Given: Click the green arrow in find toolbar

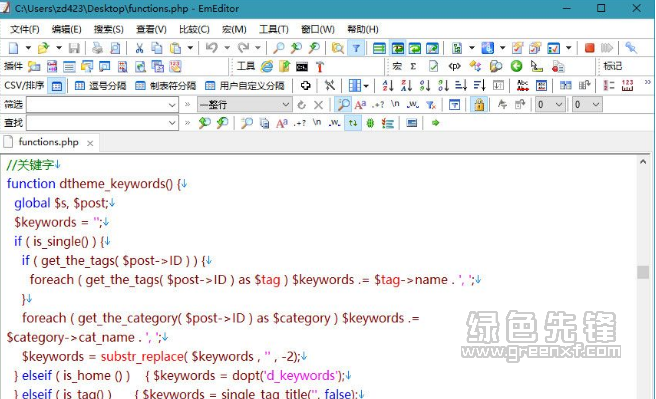Looking at the screenshot, I should tap(436, 123).
